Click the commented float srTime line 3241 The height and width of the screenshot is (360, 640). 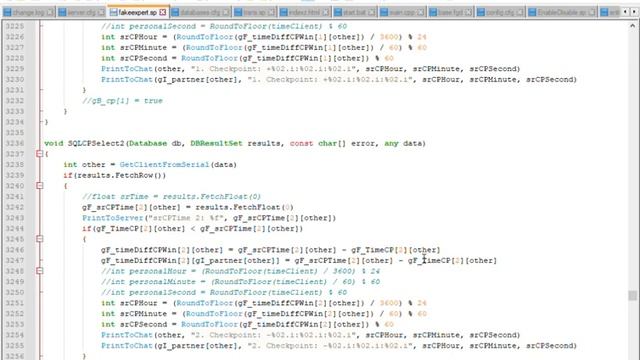point(171,197)
